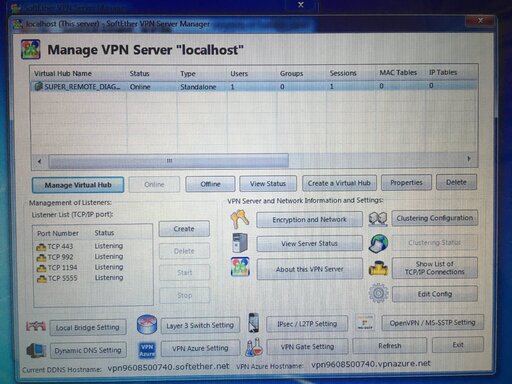Click the keys icon beside Encryption and Network
The image size is (512, 384).
(239, 219)
